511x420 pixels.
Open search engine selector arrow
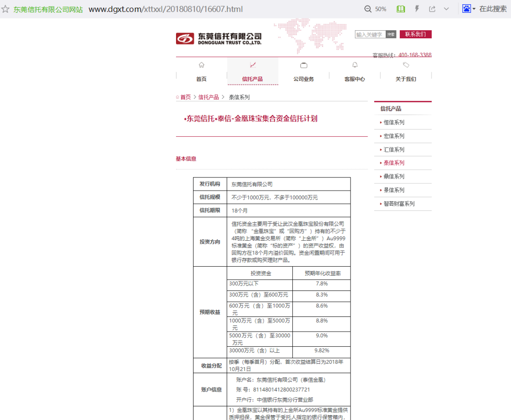coord(474,9)
